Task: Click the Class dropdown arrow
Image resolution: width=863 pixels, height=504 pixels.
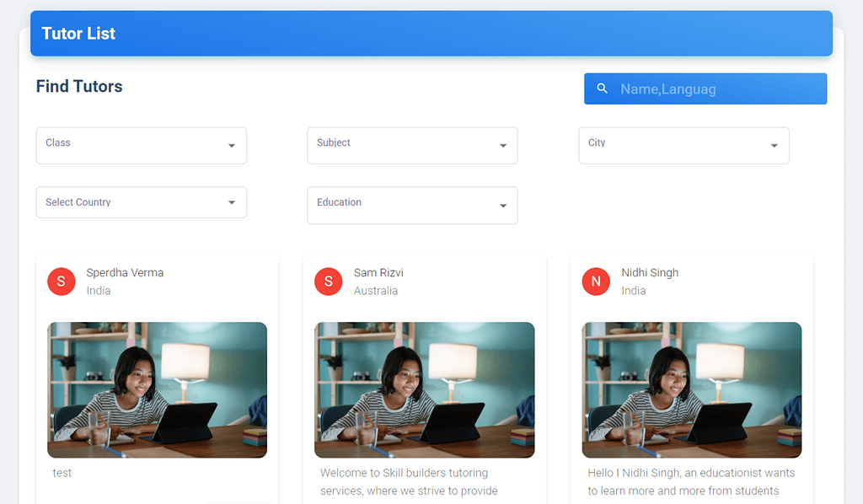Action: [232, 146]
